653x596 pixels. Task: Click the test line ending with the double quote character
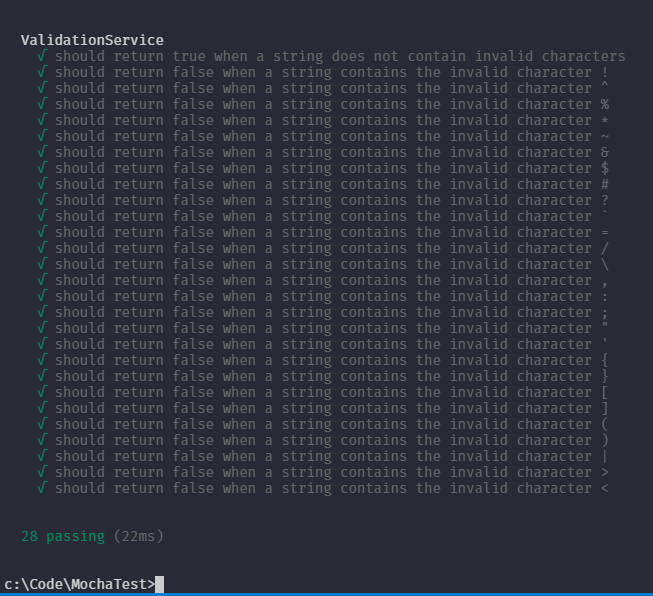point(323,328)
